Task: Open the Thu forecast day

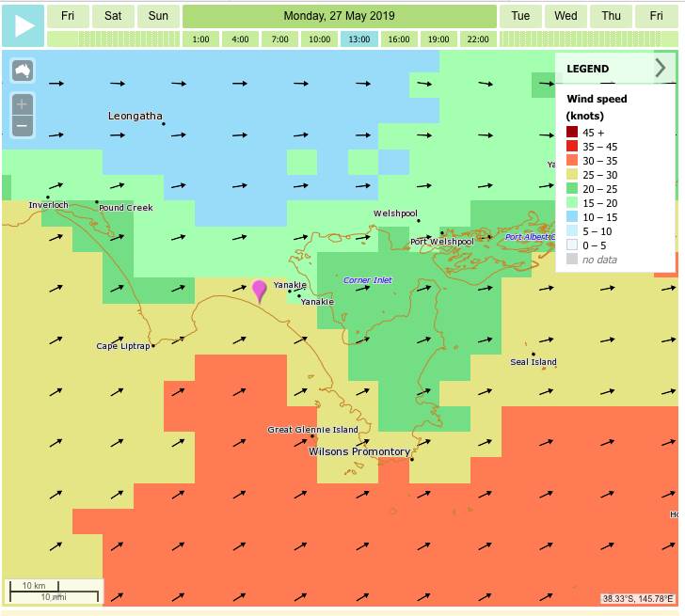Action: (611, 16)
